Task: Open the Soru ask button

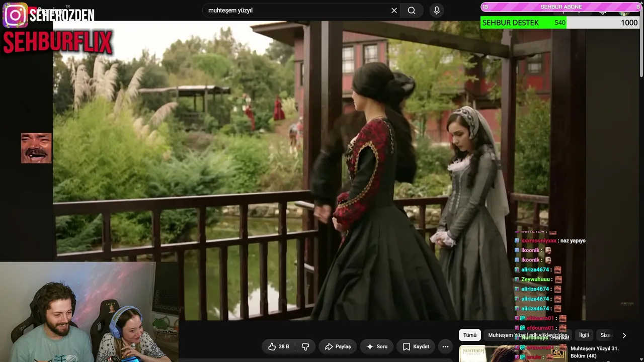Action: tap(376, 346)
